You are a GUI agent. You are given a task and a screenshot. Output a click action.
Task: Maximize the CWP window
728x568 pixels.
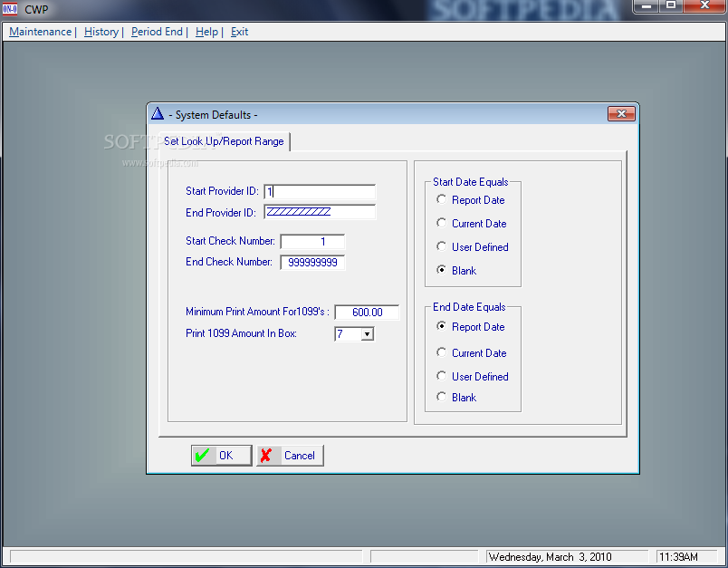click(x=671, y=5)
